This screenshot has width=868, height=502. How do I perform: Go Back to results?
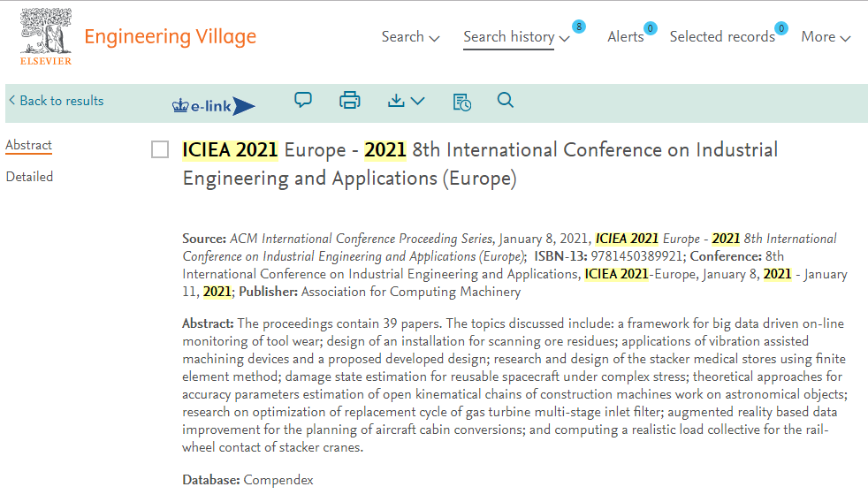click(56, 101)
